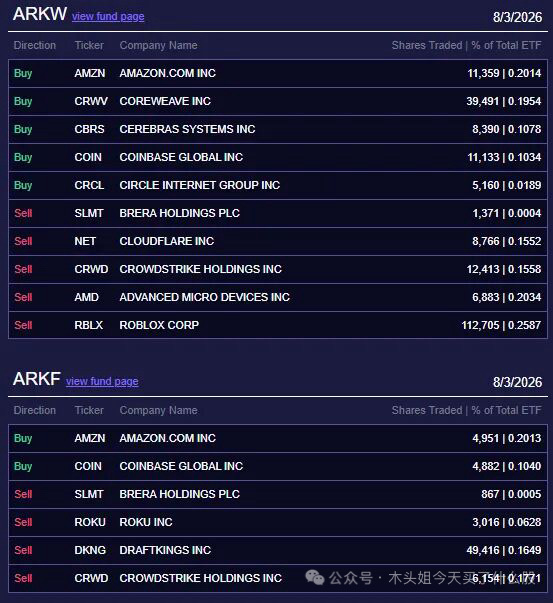The image size is (553, 603).
Task: Select the ARKW Direction column header
Action: [35, 45]
